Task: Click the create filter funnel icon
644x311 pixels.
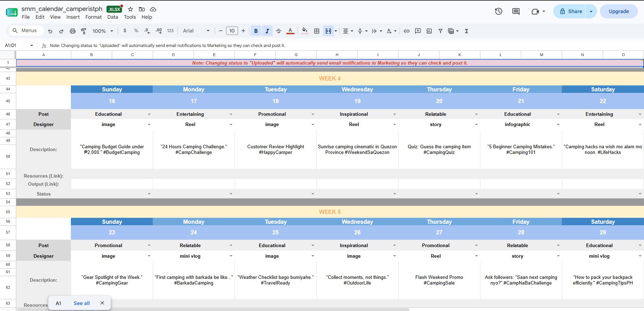Action: pos(440,31)
